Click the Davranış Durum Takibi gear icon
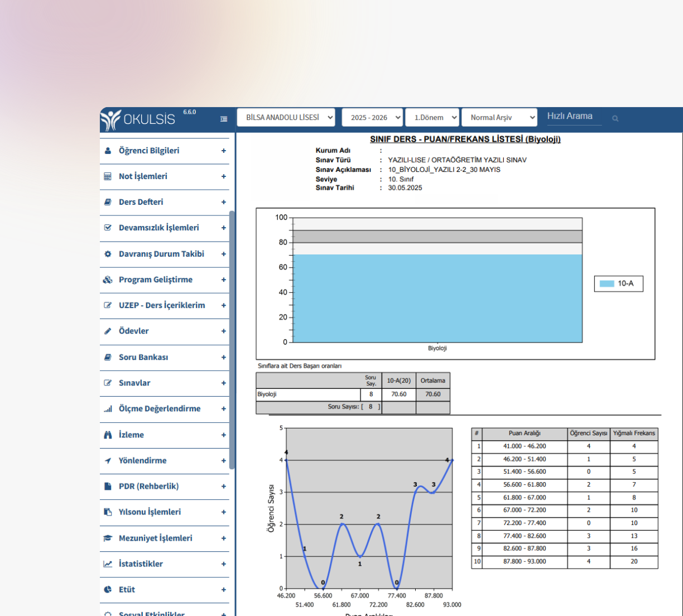 [x=108, y=254]
